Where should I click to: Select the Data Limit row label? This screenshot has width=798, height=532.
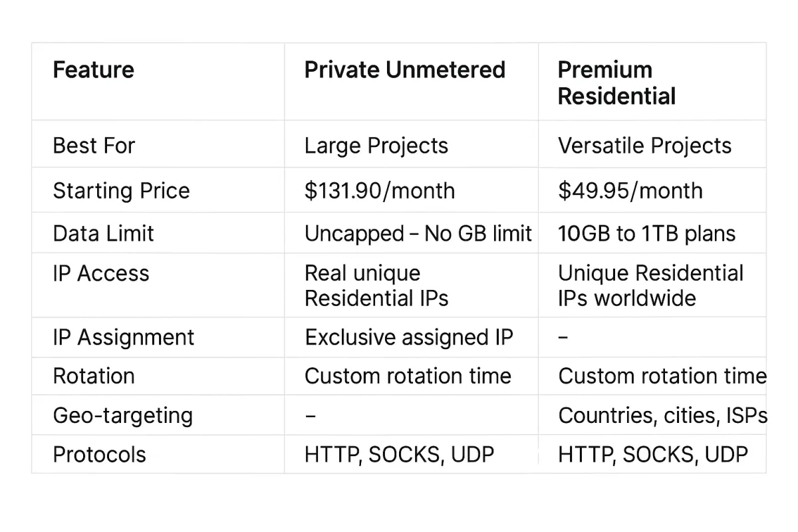point(103,233)
